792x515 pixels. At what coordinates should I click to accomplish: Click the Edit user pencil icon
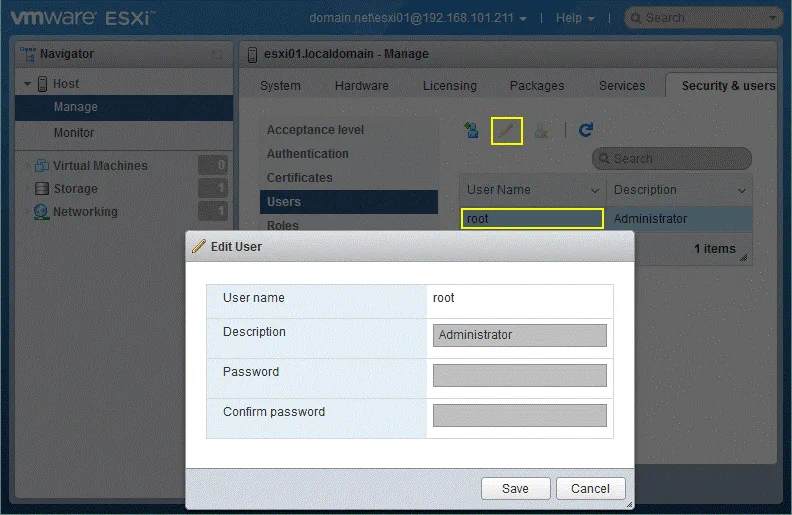click(x=507, y=130)
